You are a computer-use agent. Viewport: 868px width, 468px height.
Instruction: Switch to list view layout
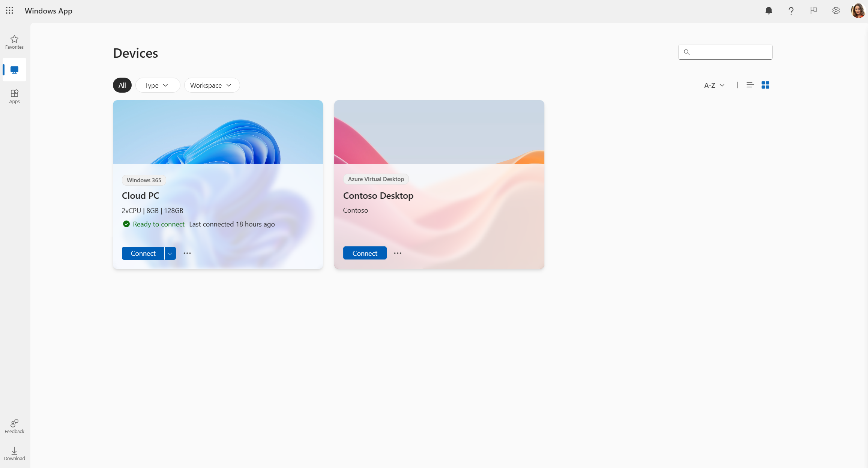click(x=751, y=85)
